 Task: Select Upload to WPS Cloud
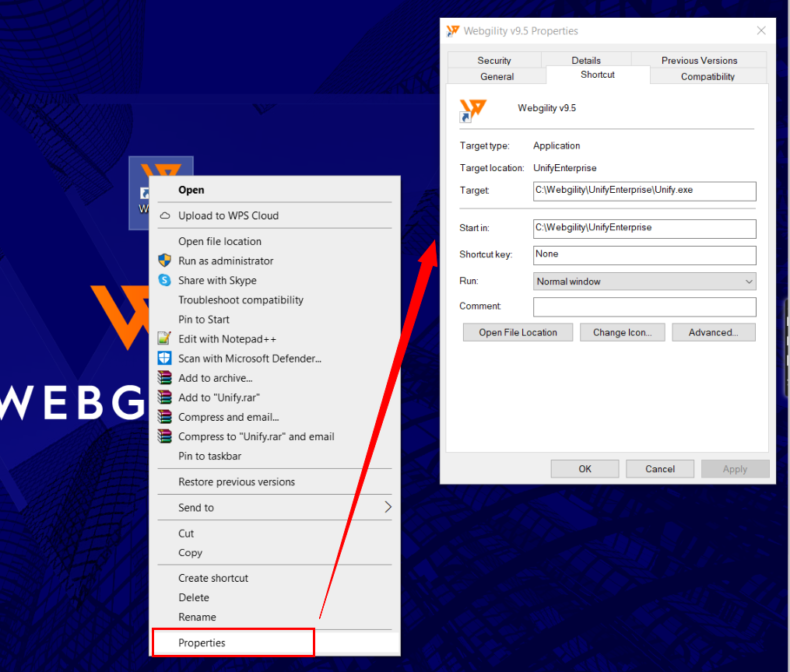(x=275, y=215)
